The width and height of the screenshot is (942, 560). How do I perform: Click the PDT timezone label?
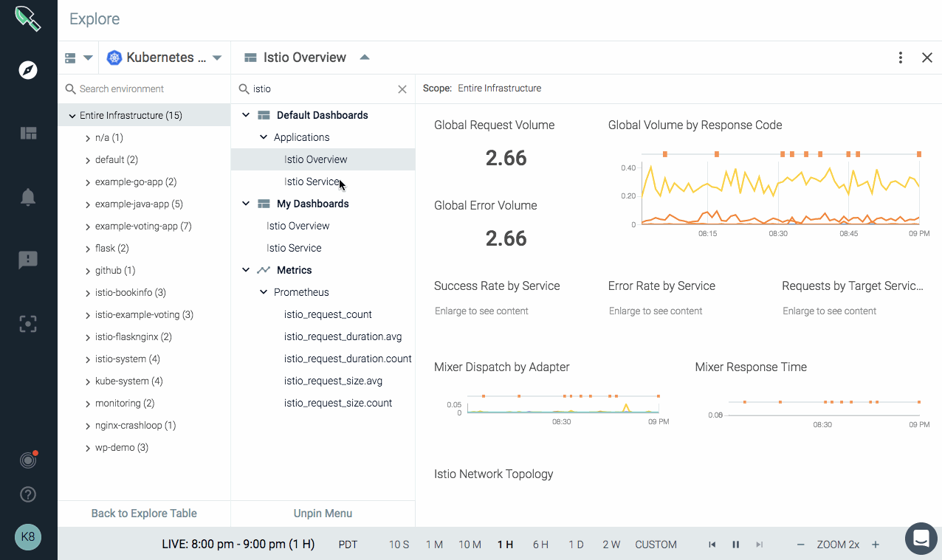348,545
